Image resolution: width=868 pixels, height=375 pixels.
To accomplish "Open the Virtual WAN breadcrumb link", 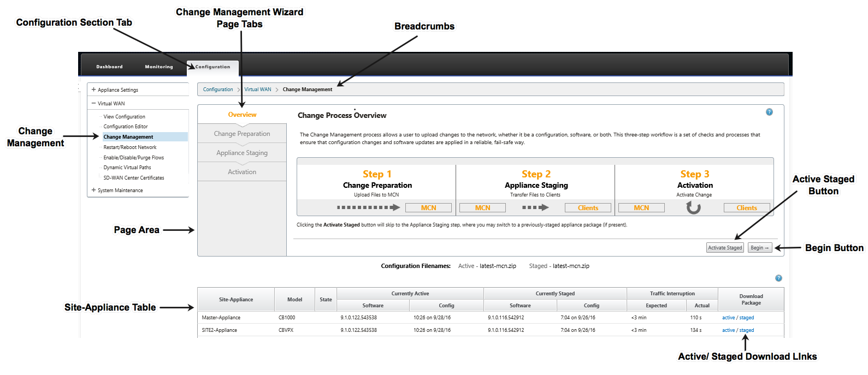I will tap(258, 90).
